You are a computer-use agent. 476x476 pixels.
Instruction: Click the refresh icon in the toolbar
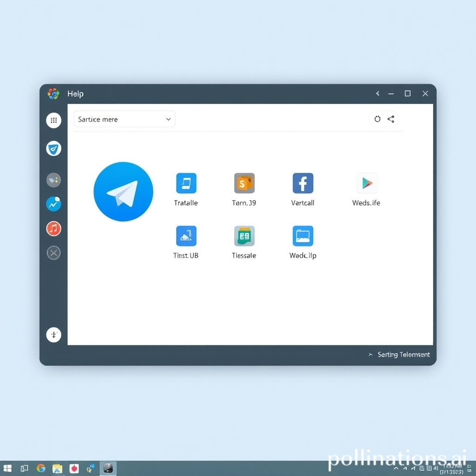(x=377, y=119)
